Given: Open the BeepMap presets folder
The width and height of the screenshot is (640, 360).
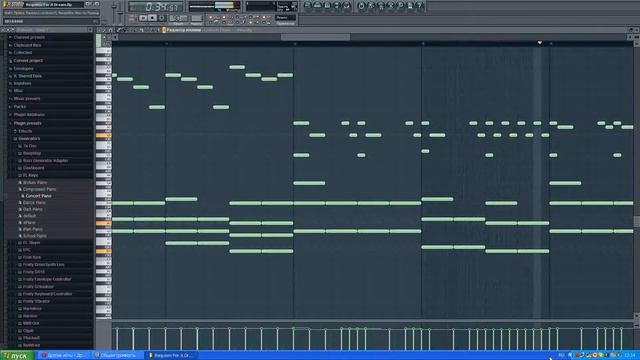Looking at the screenshot, I should coord(31,153).
